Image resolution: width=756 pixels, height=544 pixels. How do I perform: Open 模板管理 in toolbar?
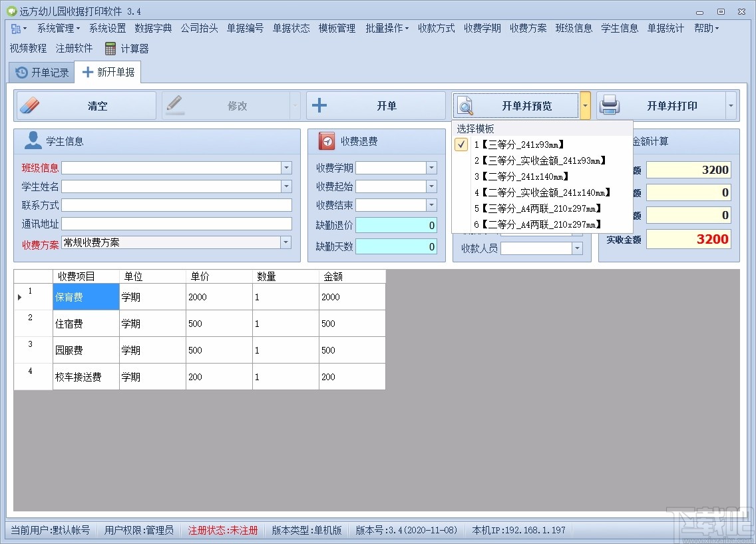[x=337, y=29]
